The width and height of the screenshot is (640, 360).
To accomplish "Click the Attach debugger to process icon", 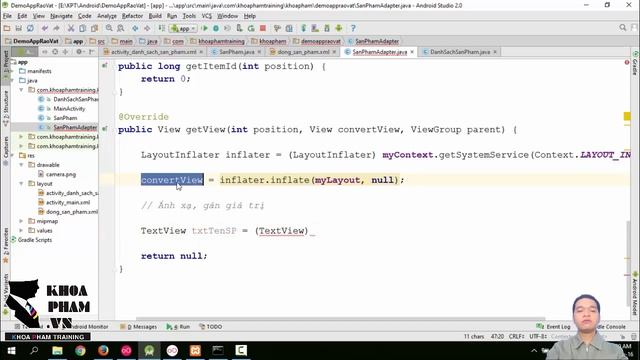I will [x=240, y=28].
